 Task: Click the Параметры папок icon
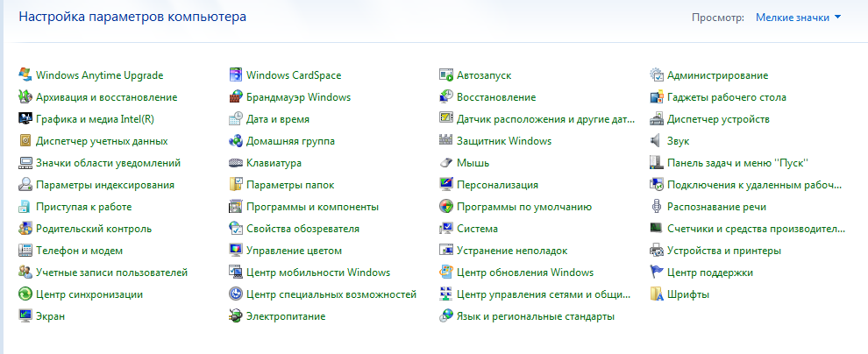click(236, 184)
